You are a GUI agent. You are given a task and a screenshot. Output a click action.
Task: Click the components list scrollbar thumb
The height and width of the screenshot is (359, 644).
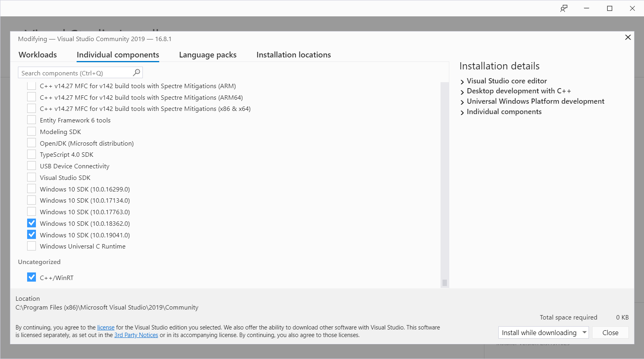pyautogui.click(x=444, y=283)
